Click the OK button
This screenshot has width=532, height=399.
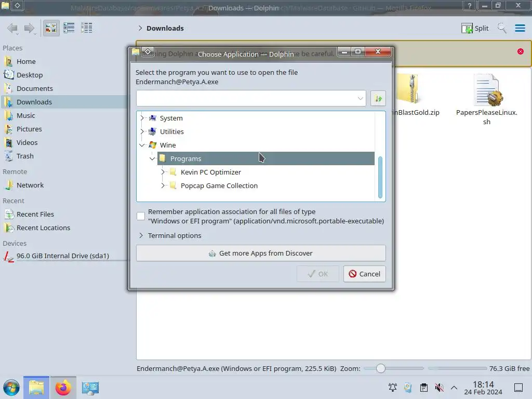(318, 274)
